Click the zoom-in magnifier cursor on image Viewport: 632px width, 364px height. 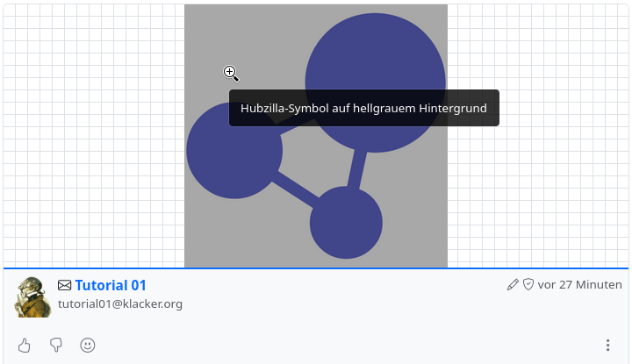coord(231,74)
